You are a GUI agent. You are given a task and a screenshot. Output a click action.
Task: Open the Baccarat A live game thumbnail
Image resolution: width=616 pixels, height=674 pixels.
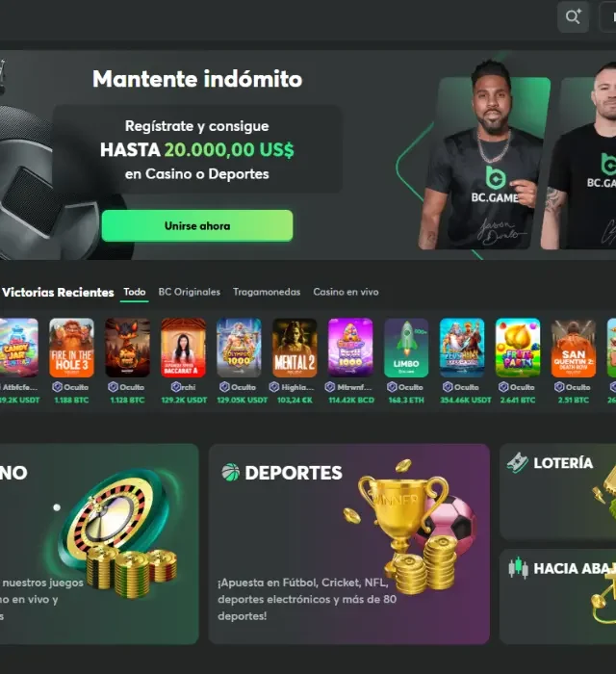184,348
